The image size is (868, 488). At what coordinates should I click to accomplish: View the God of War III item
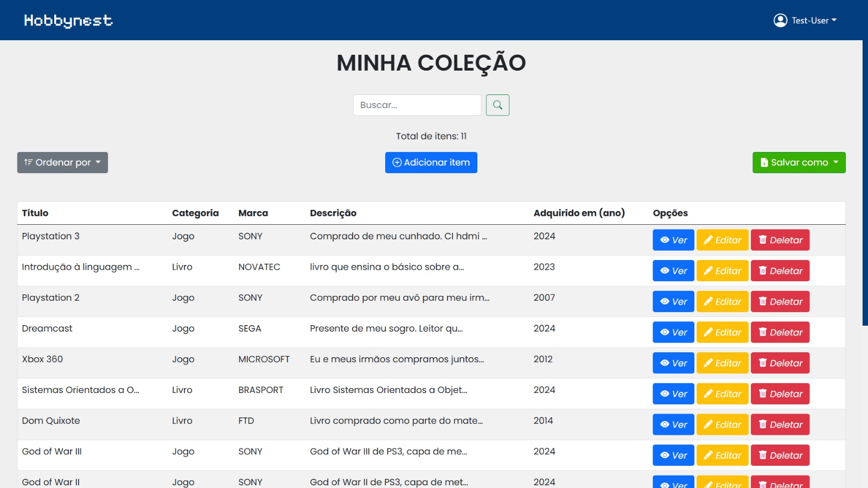(x=673, y=455)
